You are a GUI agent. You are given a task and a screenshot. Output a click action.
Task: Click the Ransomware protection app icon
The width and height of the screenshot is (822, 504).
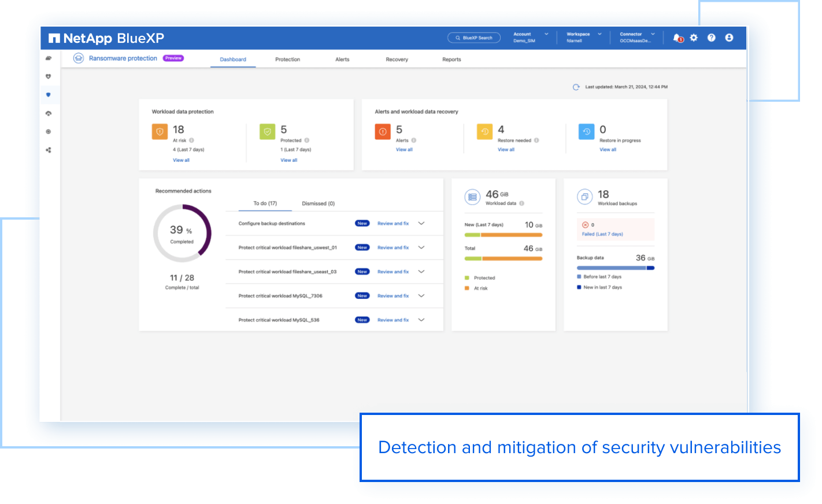click(x=78, y=58)
